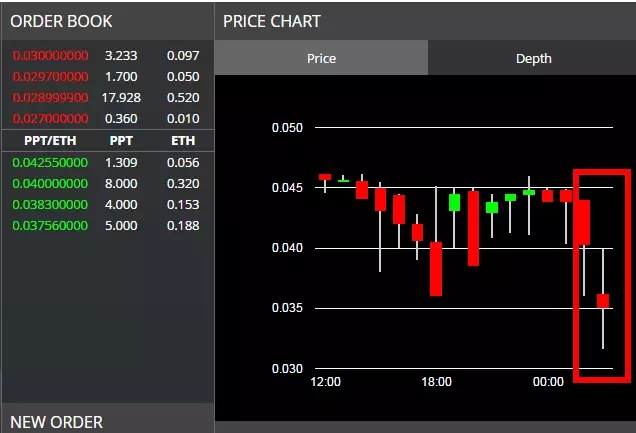Click the 17.928 PPT amount

click(x=121, y=97)
